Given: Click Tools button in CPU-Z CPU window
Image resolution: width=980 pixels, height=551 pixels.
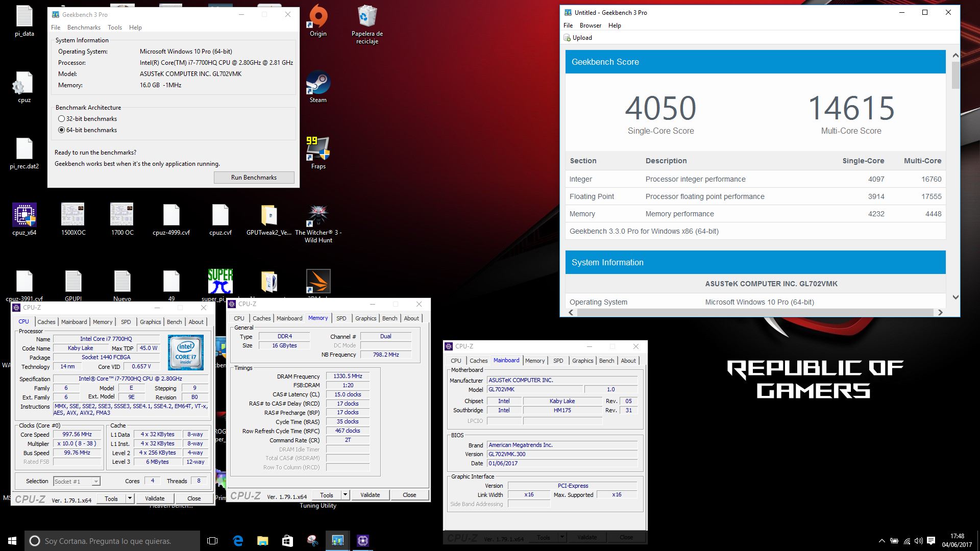Looking at the screenshot, I should (x=111, y=498).
